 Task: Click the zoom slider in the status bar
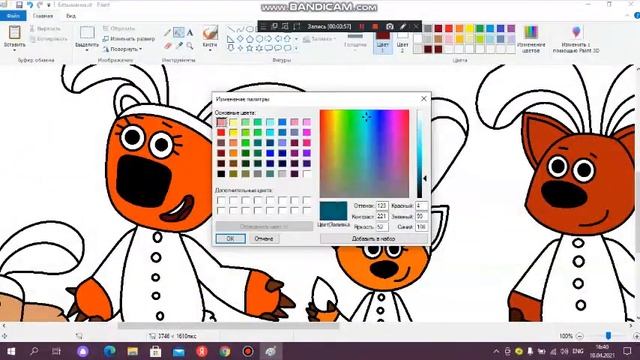coord(608,336)
